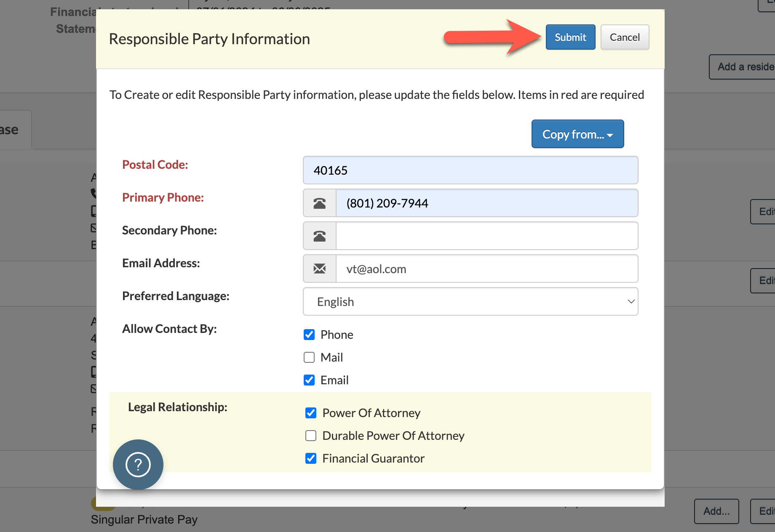Image resolution: width=775 pixels, height=532 pixels.
Task: Click the Allow Contact By label
Action: pos(169,329)
